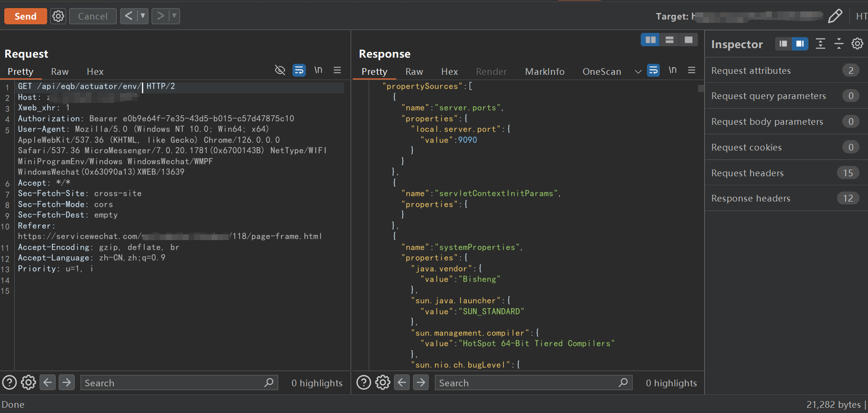
Task: Edit the target with the pencil icon
Action: pos(835,16)
